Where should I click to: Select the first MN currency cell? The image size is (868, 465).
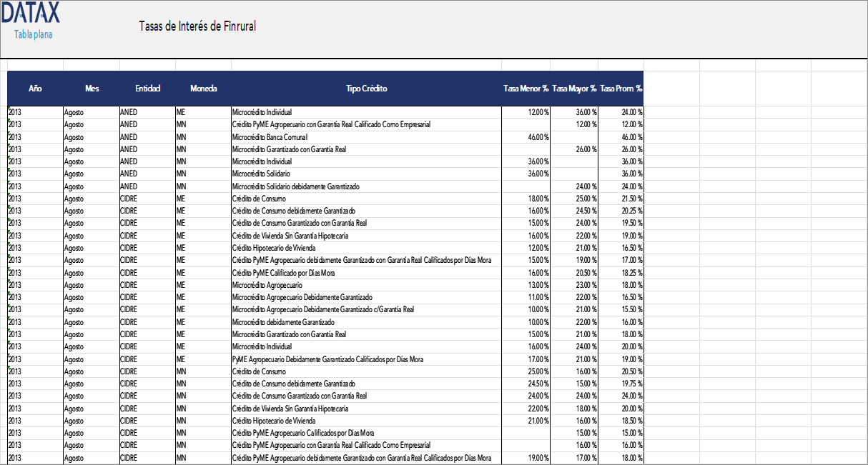tap(181, 124)
